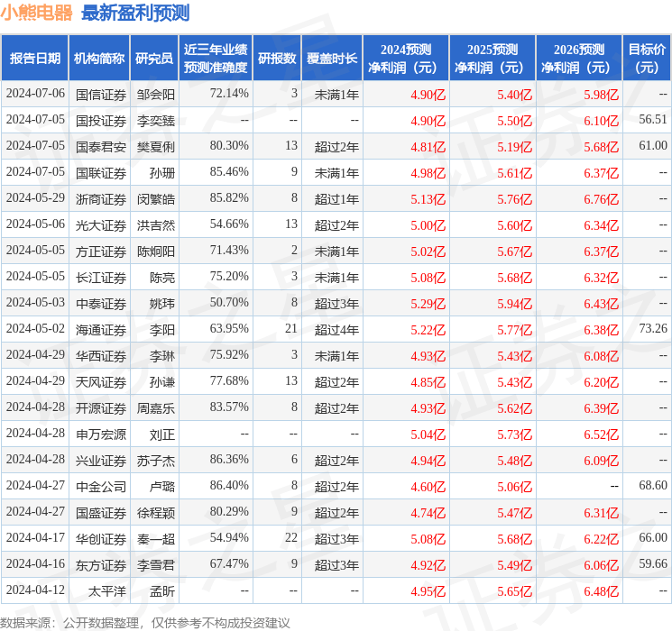
Task: Select the 中泰证券 institution cell
Action: pyautogui.click(x=101, y=303)
